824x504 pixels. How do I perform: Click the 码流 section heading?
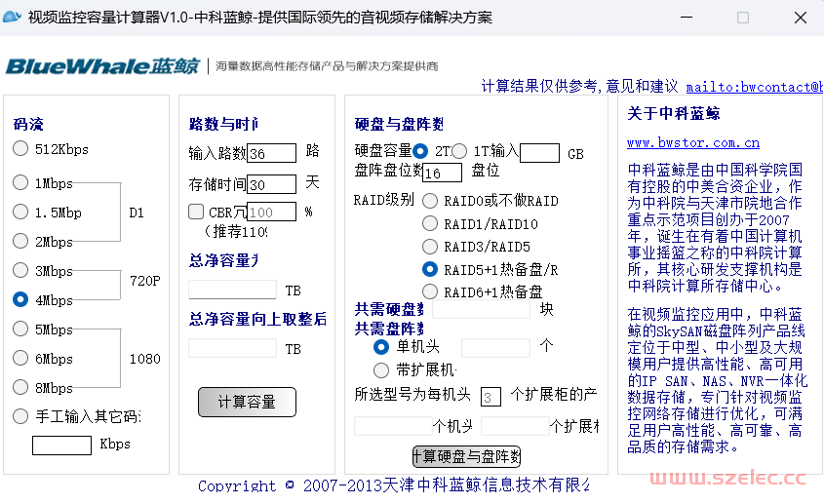(x=28, y=124)
